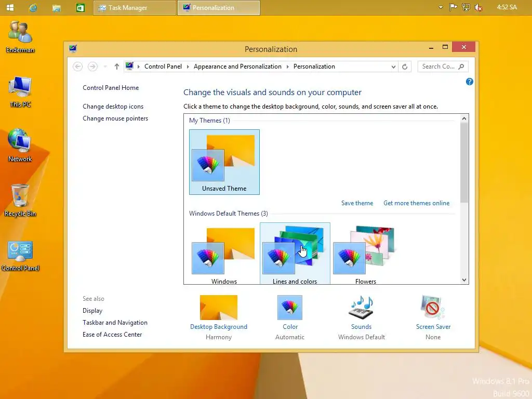Open File Explorer from the taskbar
The height and width of the screenshot is (399, 532).
pos(56,8)
